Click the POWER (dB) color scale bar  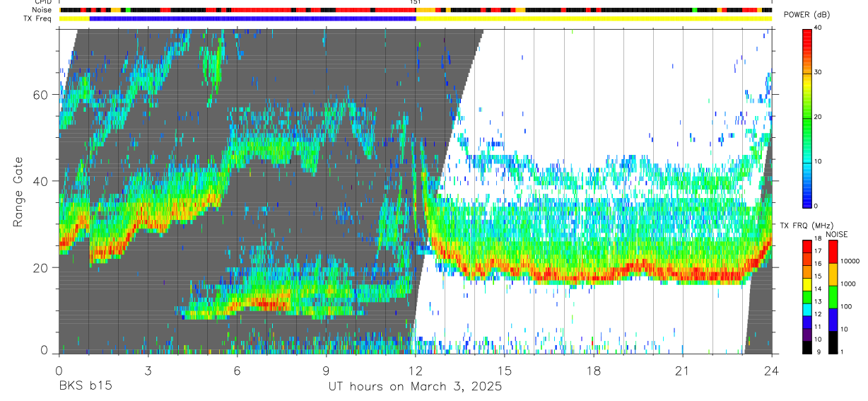[x=807, y=117]
